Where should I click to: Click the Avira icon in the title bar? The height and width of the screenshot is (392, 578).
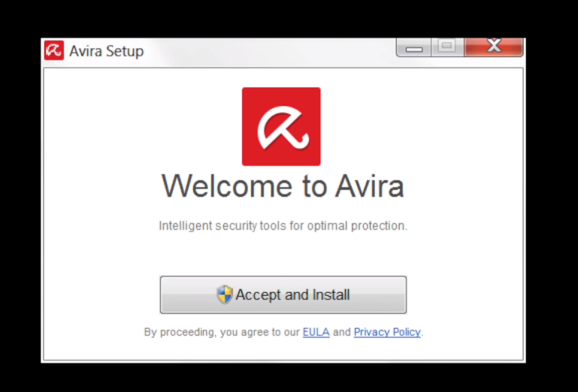pyautogui.click(x=54, y=50)
